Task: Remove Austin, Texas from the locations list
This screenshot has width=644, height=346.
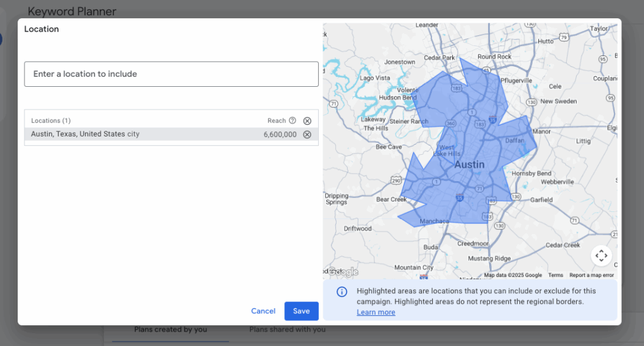Action: click(307, 134)
